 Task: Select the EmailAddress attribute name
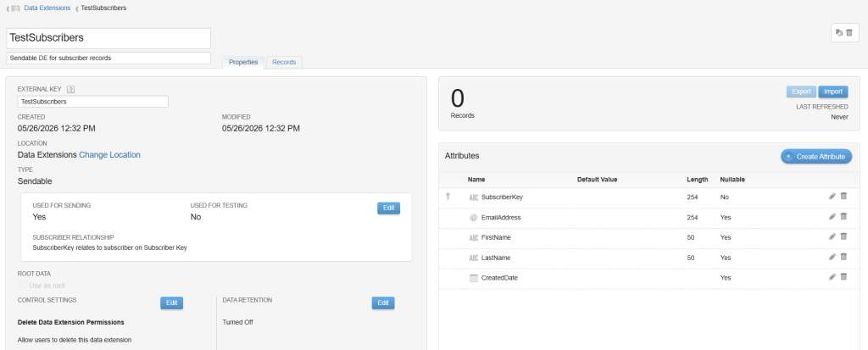point(501,218)
